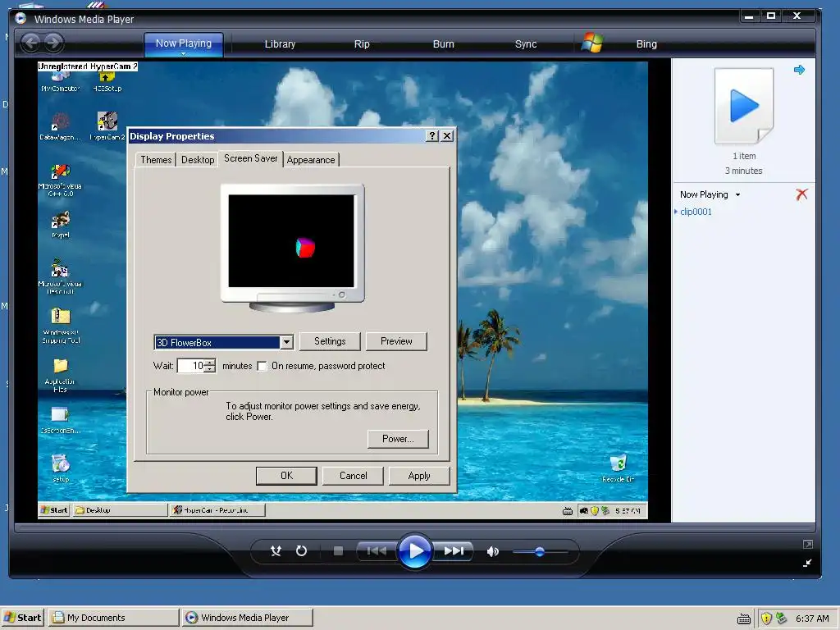Start playback with the large Play button

tap(414, 550)
